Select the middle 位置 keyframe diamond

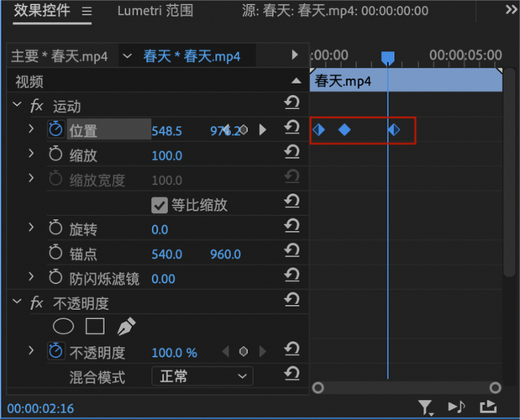click(344, 129)
